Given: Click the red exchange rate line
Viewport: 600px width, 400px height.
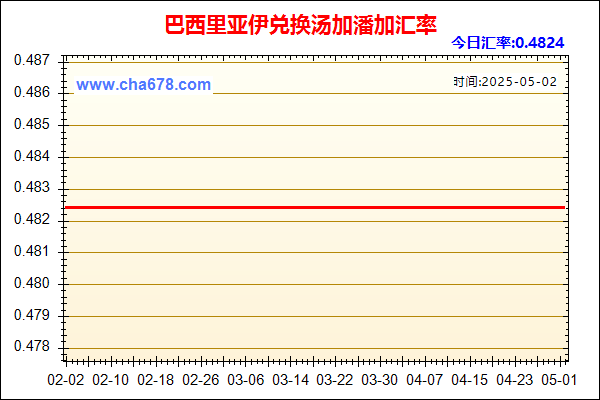Looking at the screenshot, I should coord(315,207).
